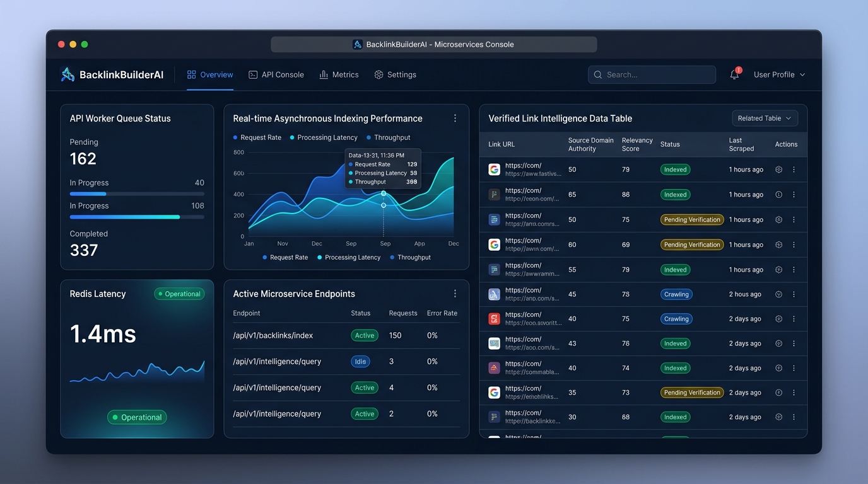Image resolution: width=868 pixels, height=484 pixels.
Task: Toggle Processing Latency in the legend below the chart
Action: point(349,257)
